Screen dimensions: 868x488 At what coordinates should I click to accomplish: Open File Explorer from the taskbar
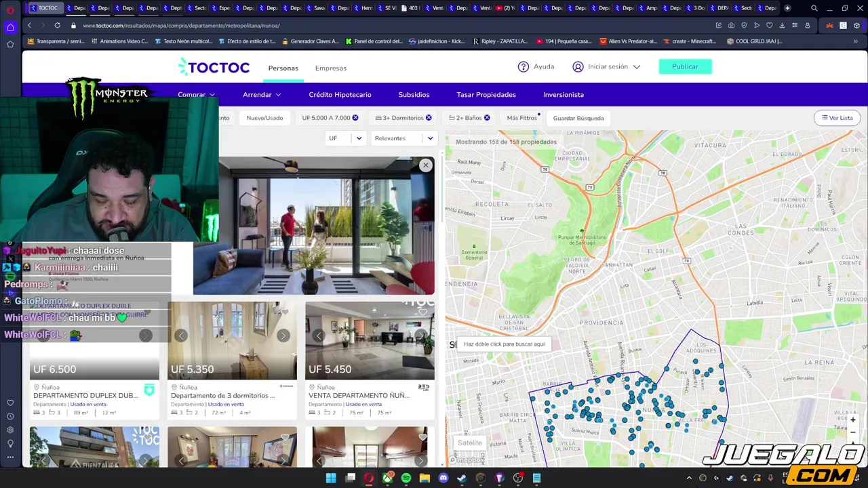(x=425, y=479)
